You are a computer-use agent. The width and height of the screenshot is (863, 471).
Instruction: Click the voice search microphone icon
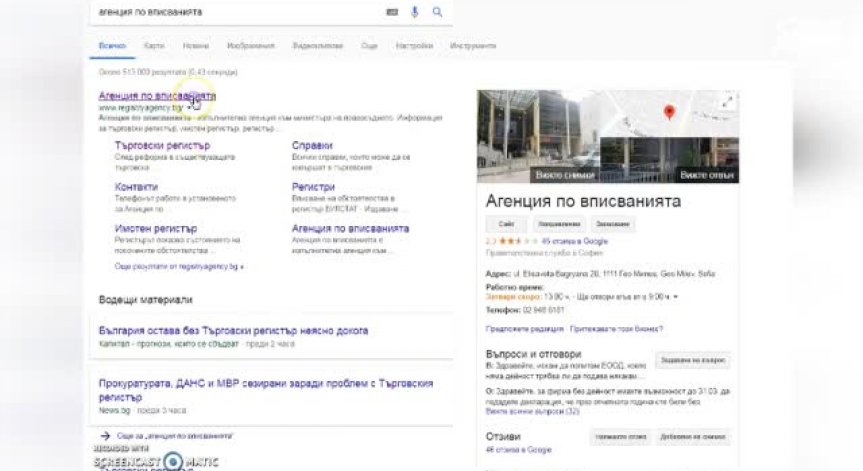click(x=415, y=12)
